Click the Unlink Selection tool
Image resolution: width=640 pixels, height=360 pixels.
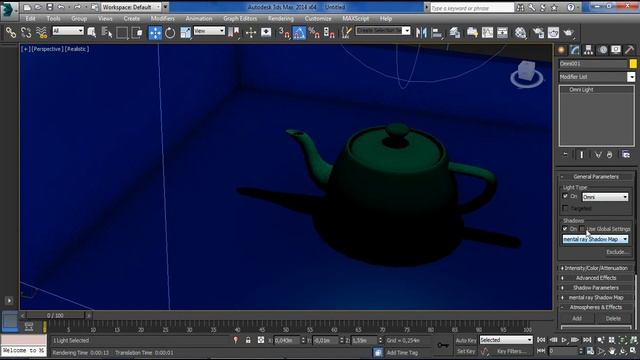click(x=26, y=33)
